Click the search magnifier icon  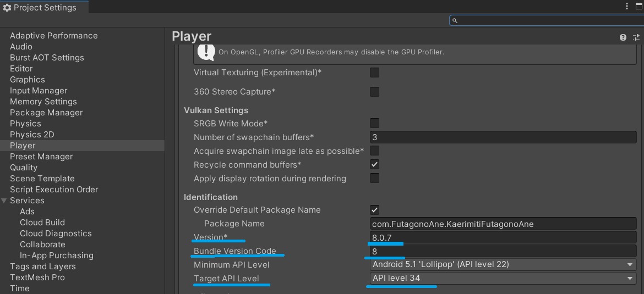(x=455, y=20)
